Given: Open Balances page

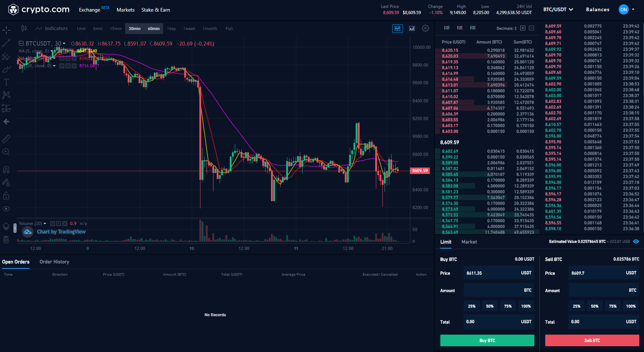Looking at the screenshot, I should tap(598, 10).
